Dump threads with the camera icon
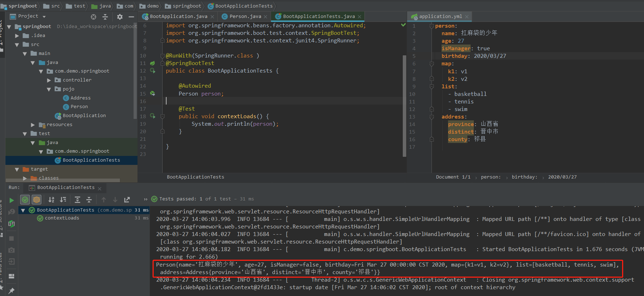 (x=11, y=250)
